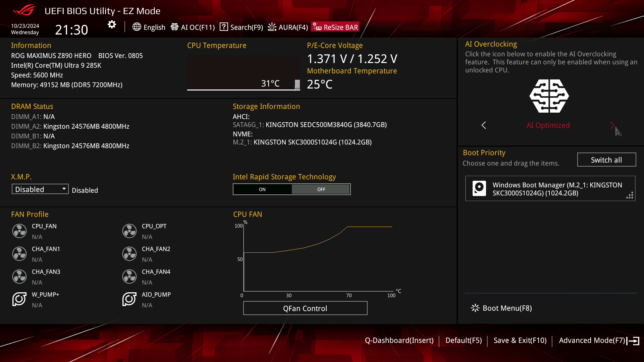Click the Search(F9) magnifier icon
This screenshot has height=362, width=644.
click(x=224, y=27)
